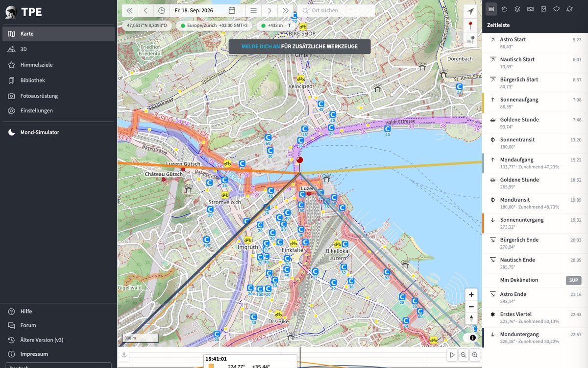Click the SUP badge on Min Deklination
The image size is (588, 368).
[x=573, y=281]
